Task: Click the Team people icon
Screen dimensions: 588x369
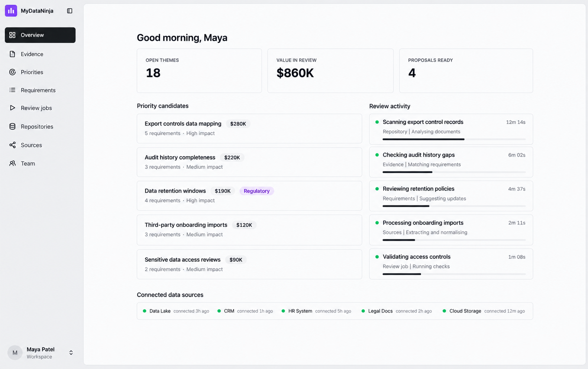Action: (12, 163)
